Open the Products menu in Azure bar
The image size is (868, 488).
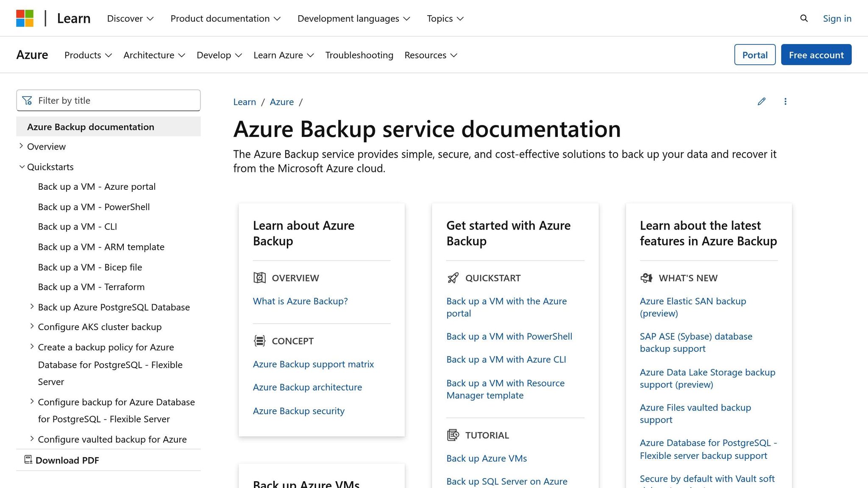tap(88, 55)
